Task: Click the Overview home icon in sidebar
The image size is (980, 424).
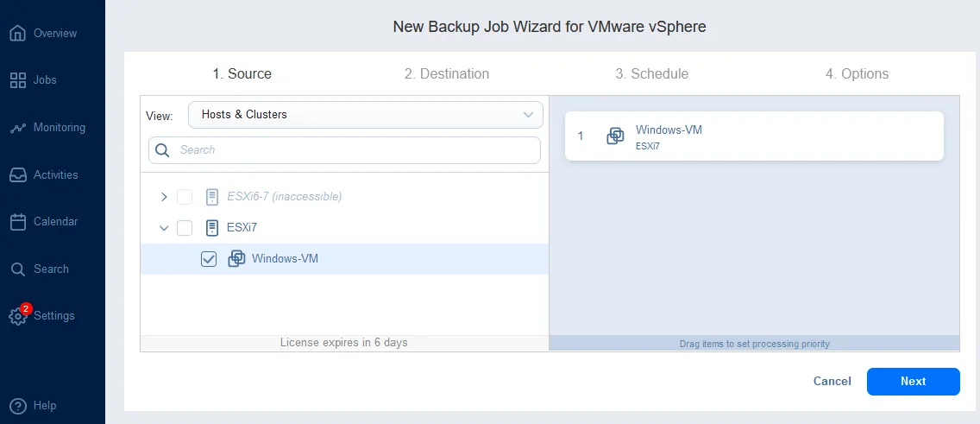Action: (x=17, y=34)
